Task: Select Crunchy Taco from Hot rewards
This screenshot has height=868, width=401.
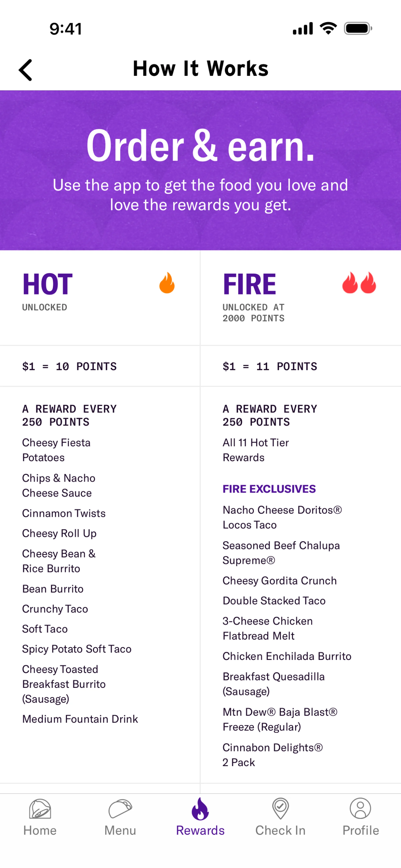Action: pos(55,609)
